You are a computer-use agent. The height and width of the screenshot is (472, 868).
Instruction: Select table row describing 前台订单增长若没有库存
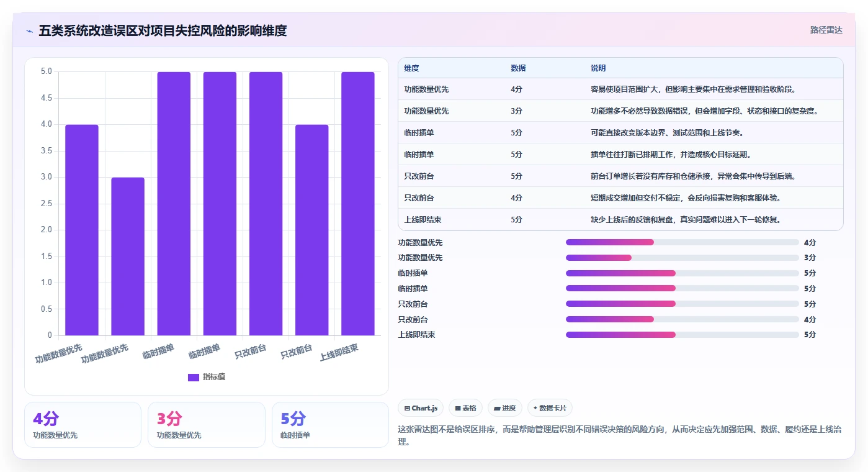[x=620, y=176]
